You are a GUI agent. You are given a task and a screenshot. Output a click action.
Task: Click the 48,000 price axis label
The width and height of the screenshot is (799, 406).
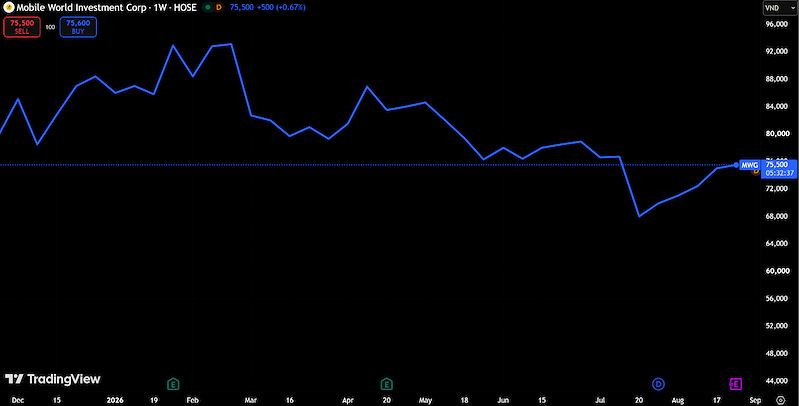click(x=776, y=354)
